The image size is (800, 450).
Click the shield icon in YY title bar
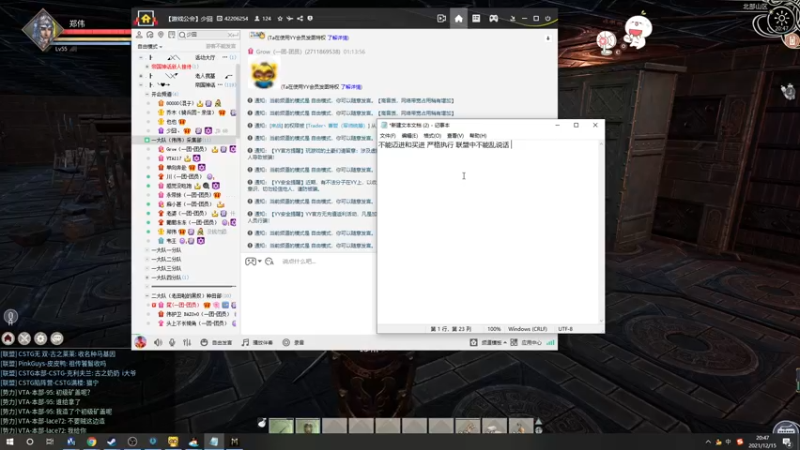[x=310, y=19]
